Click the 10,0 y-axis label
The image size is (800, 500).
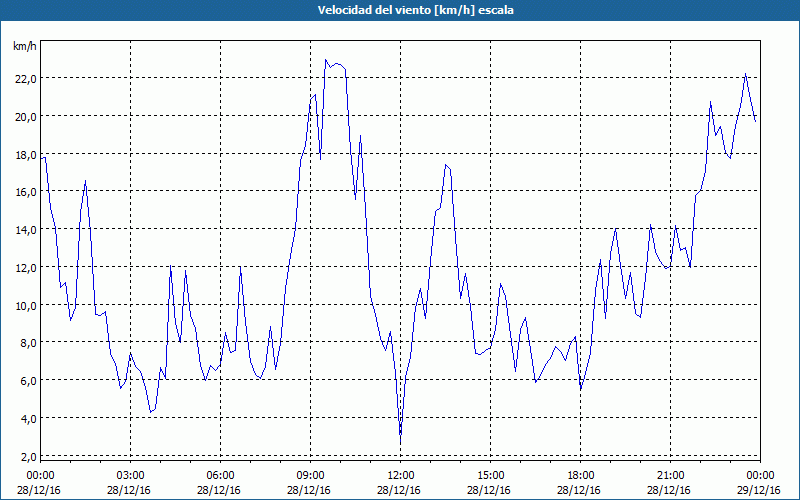coord(26,305)
